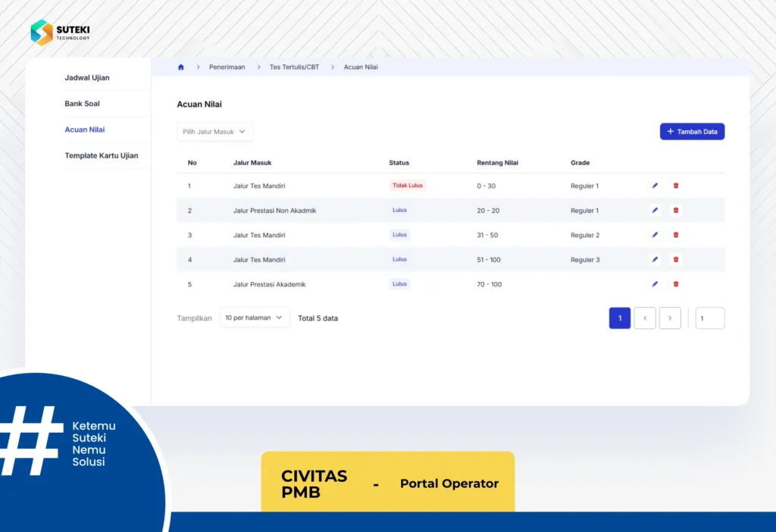
Task: Click the Status column header
Action: pyautogui.click(x=399, y=163)
